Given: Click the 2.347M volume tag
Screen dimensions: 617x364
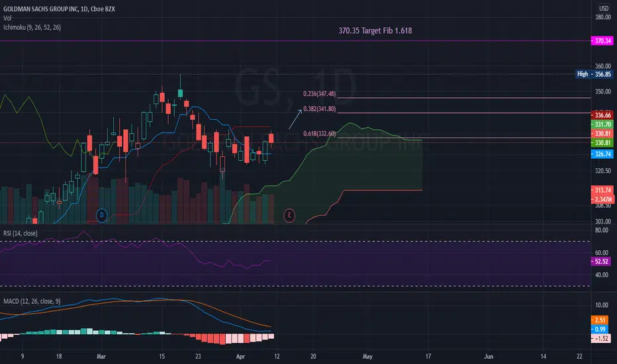Looking at the screenshot, I should [x=602, y=199].
